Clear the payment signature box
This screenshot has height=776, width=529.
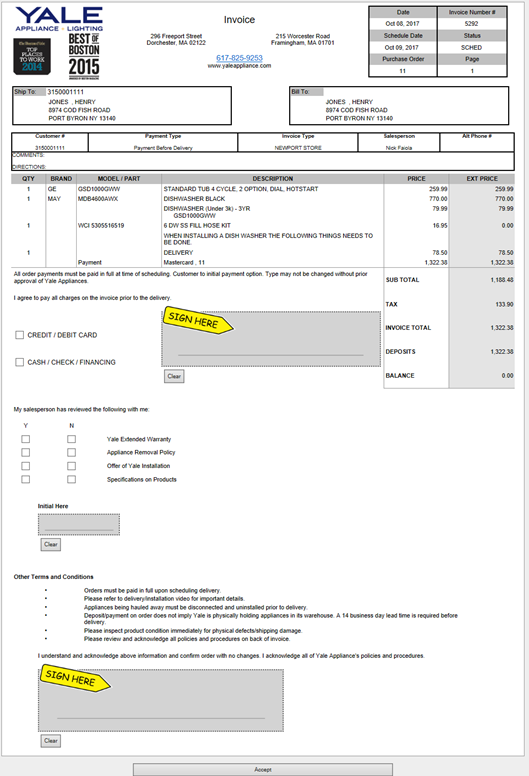174,376
